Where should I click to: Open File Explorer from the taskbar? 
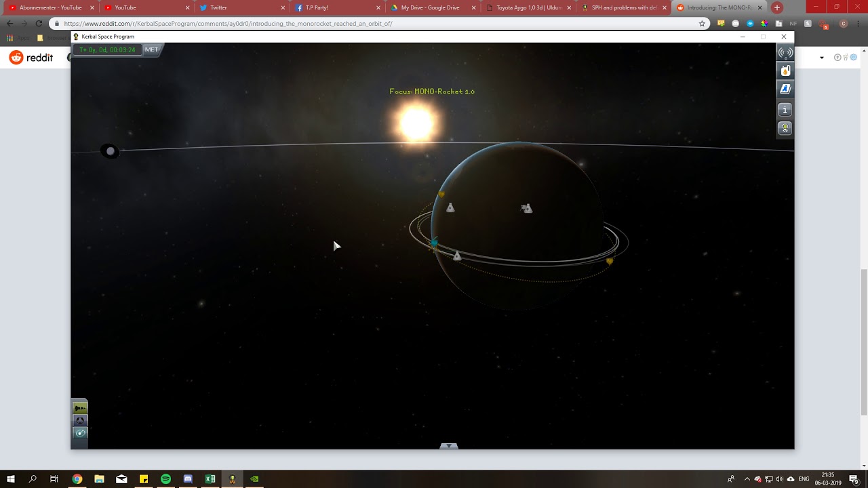[99, 479]
